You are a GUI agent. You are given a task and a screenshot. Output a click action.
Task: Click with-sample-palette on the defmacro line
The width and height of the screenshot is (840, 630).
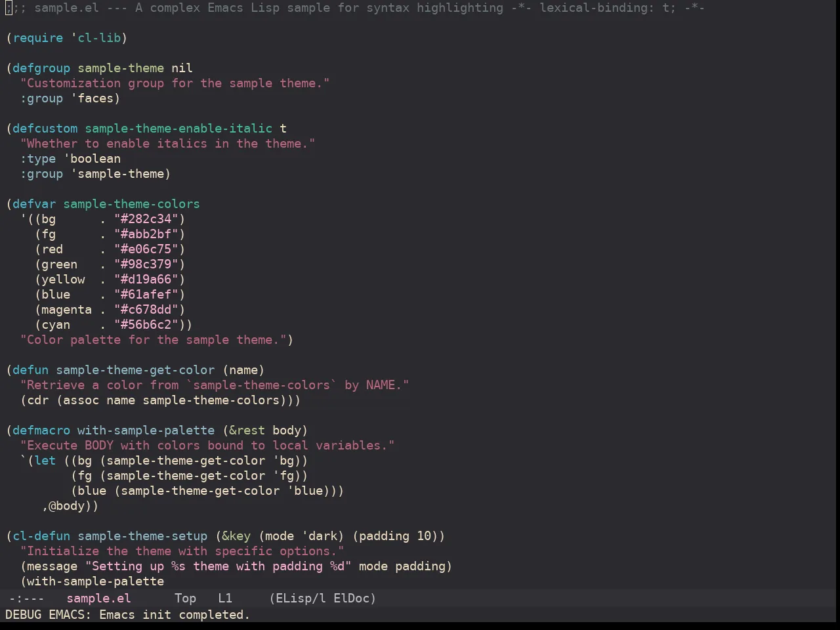point(146,430)
